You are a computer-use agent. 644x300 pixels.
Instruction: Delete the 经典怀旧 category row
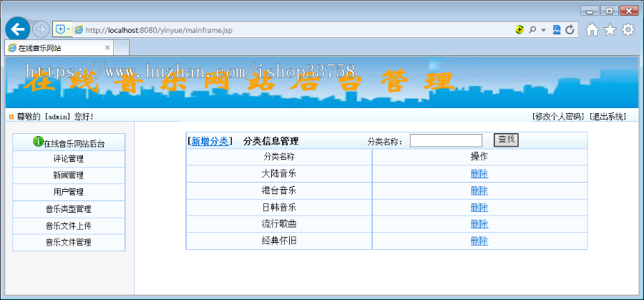(479, 241)
